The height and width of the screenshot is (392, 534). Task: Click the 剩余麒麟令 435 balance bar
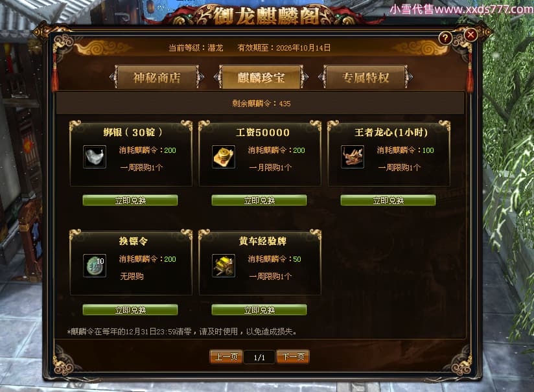260,103
